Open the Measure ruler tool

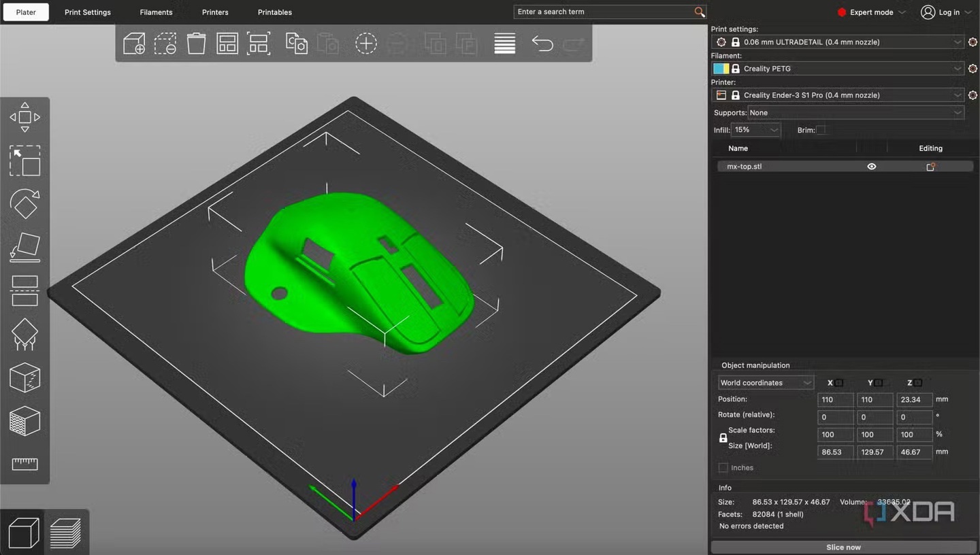click(x=24, y=464)
